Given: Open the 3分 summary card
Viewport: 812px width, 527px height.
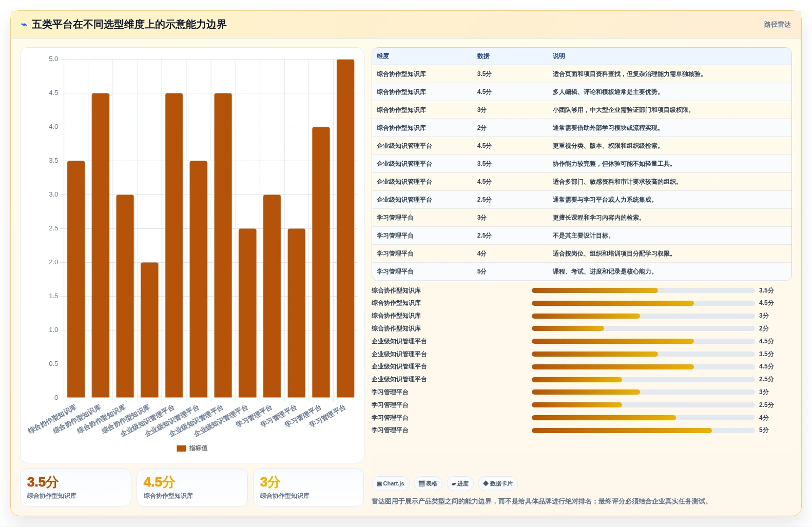Looking at the screenshot, I should pyautogui.click(x=308, y=487).
